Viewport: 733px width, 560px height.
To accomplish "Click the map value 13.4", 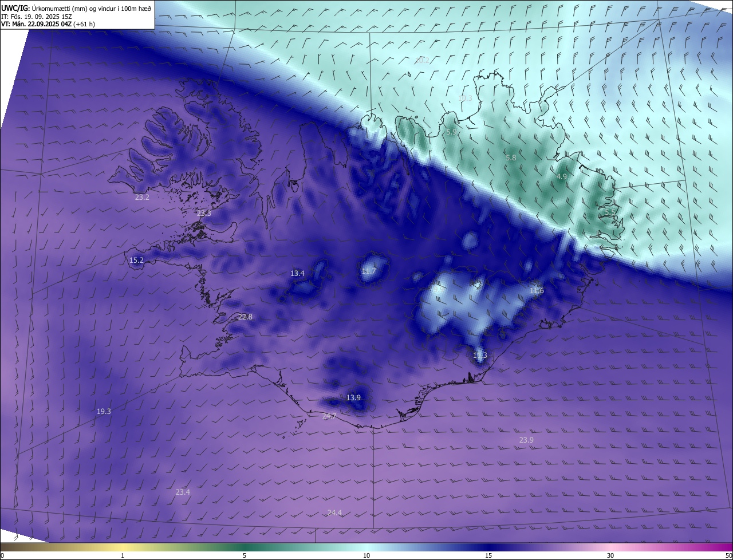I will coord(297,274).
